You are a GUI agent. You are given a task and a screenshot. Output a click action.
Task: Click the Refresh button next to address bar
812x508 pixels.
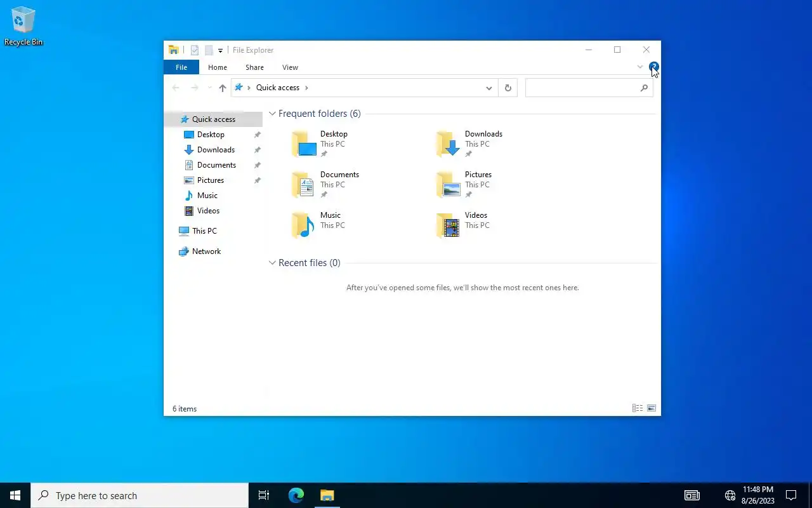pyautogui.click(x=507, y=88)
